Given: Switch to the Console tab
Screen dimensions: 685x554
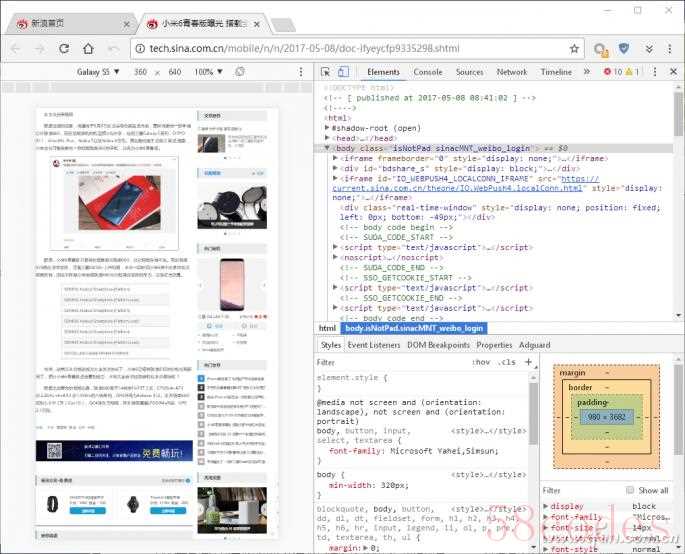Looking at the screenshot, I should (427, 72).
